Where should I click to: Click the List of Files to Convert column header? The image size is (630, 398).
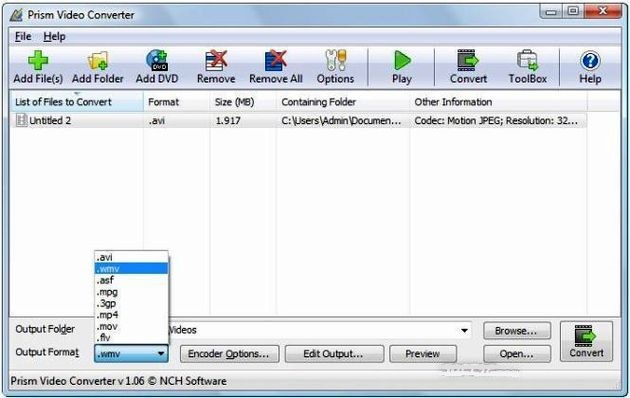click(76, 102)
